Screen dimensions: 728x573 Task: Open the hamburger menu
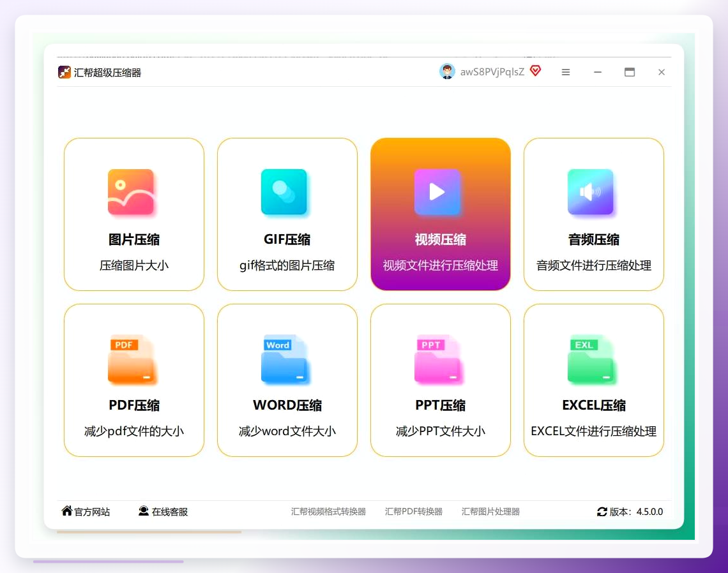[x=566, y=72]
